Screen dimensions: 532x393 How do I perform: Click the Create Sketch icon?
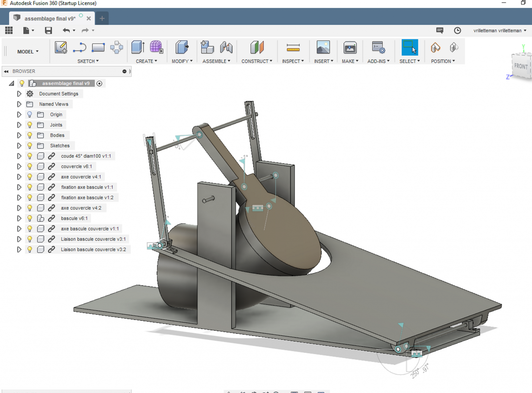61,48
